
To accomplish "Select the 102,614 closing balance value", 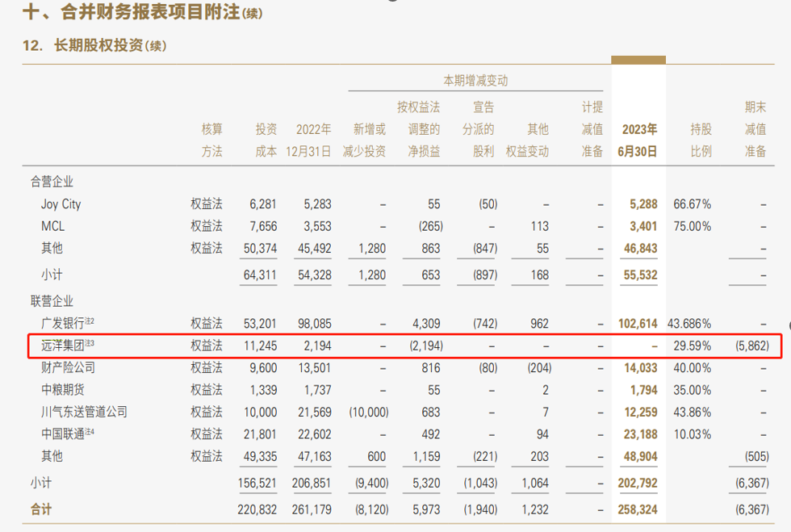I will coord(638,324).
